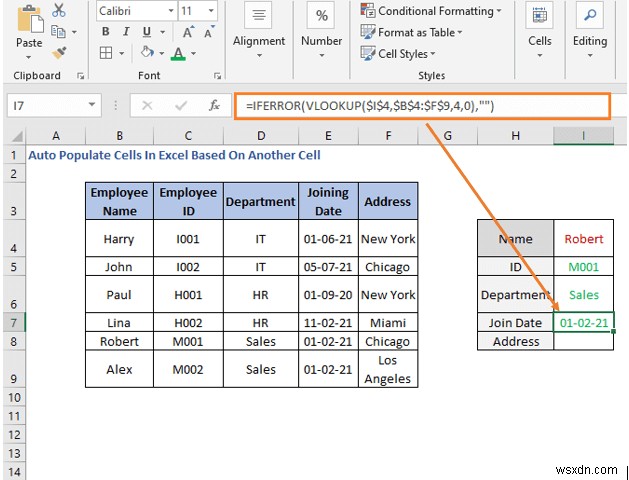Select the cell with date 11-02-21
The image size is (629, 480).
pyautogui.click(x=328, y=323)
